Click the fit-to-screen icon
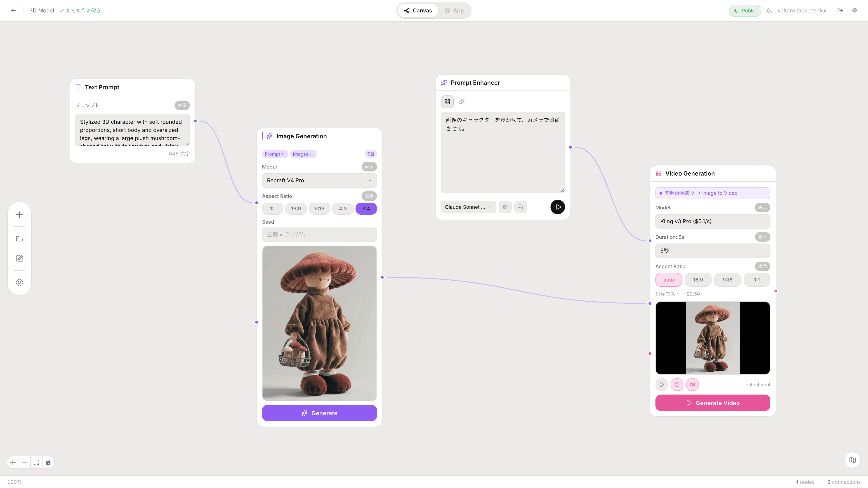This screenshot has width=868, height=488. point(36,462)
